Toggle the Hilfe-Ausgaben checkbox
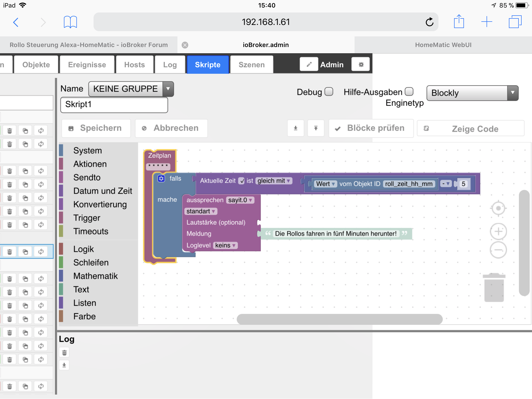 click(409, 92)
